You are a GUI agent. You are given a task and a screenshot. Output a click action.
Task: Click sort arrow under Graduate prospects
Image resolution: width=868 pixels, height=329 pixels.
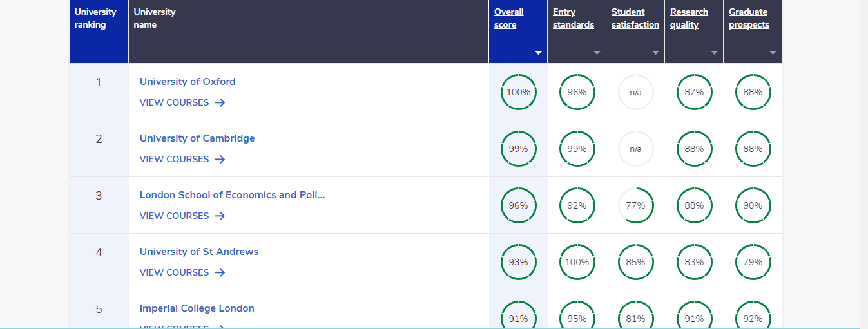(773, 53)
